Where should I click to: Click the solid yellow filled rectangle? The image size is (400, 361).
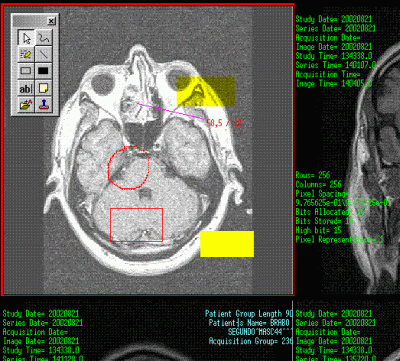(227, 244)
